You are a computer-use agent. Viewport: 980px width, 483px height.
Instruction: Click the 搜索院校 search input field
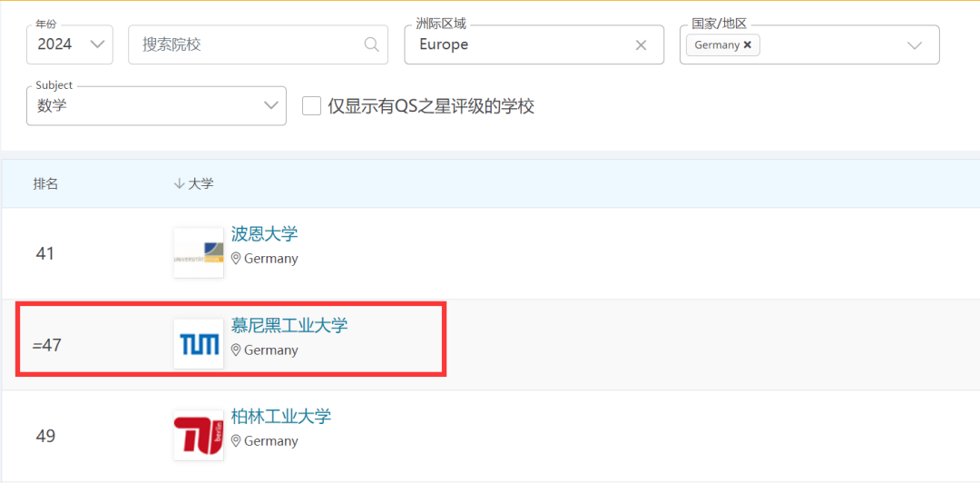[258, 44]
